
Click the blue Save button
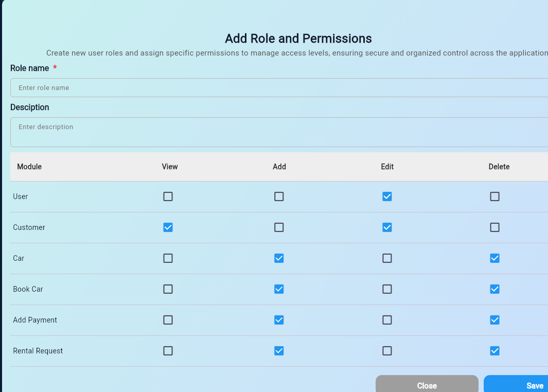pos(516,385)
